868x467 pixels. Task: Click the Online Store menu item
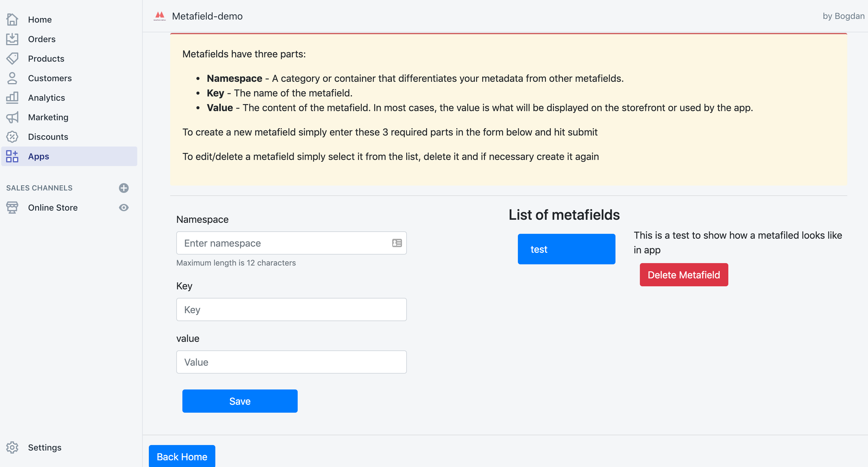[x=53, y=208]
